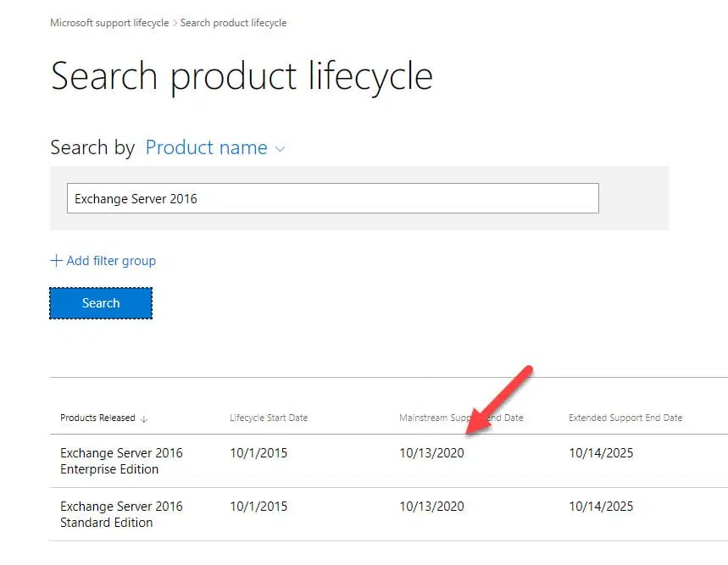
Task: Sort by the Products Released column header
Action: point(97,418)
